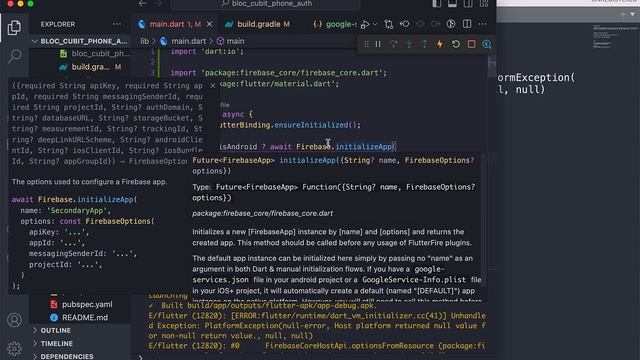Collapse the BLOC_CUBIT_PHONE_A... project folder
The image size is (640, 360).
point(80,41)
